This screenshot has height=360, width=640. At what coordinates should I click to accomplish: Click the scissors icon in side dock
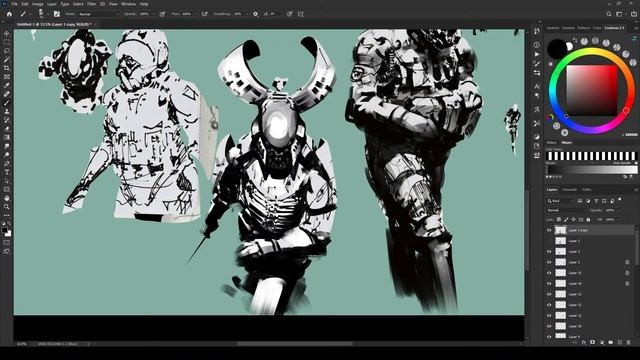click(x=537, y=123)
